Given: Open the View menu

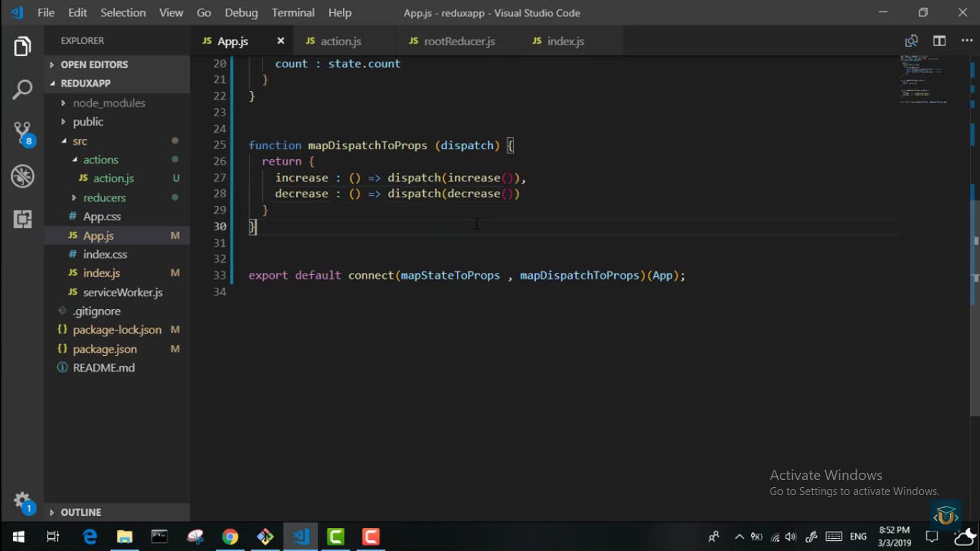Looking at the screenshot, I should (171, 13).
